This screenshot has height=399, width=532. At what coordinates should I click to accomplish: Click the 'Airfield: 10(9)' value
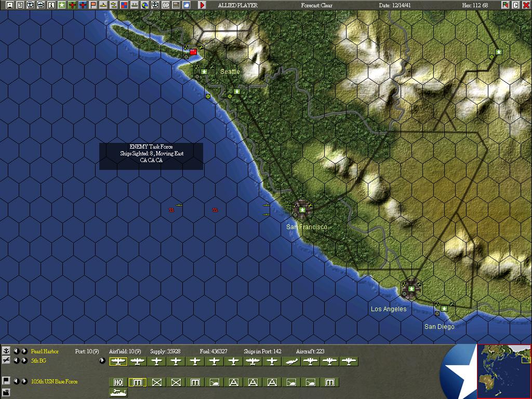point(125,351)
